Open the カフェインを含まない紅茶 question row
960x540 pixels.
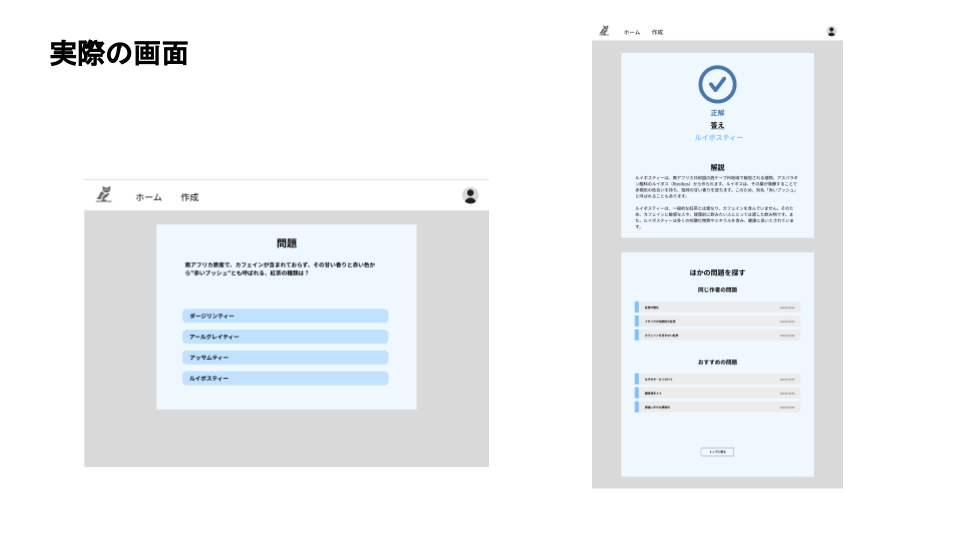pos(717,336)
